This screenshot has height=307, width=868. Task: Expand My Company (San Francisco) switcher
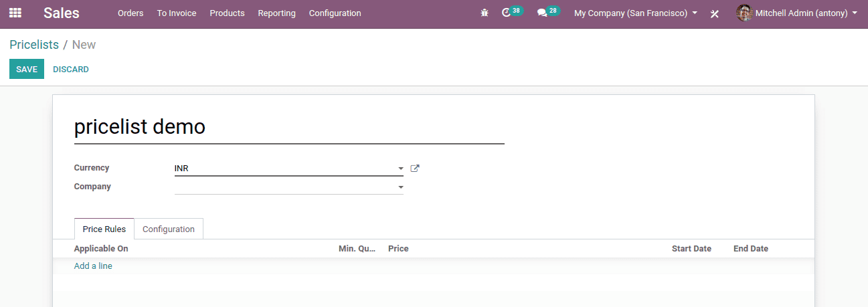(x=636, y=13)
